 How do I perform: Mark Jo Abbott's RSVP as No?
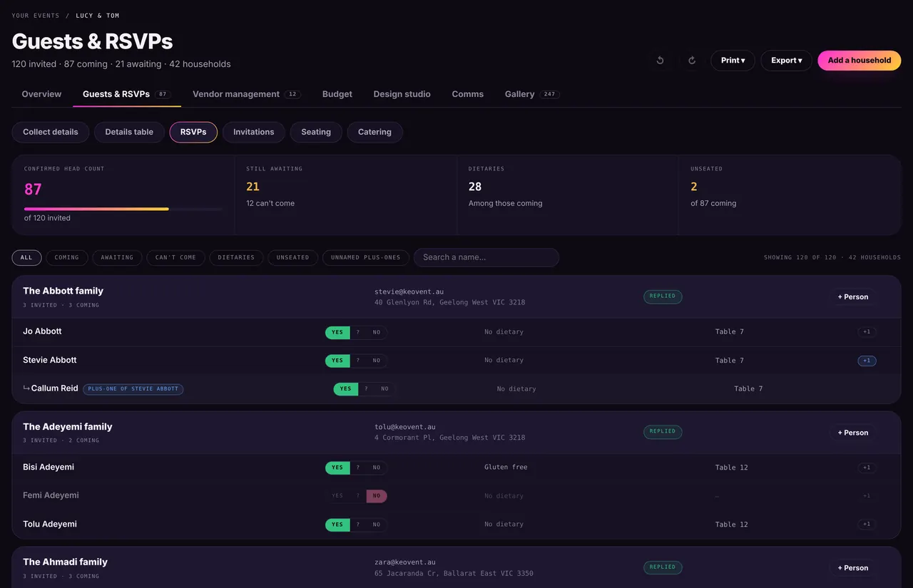(x=377, y=332)
